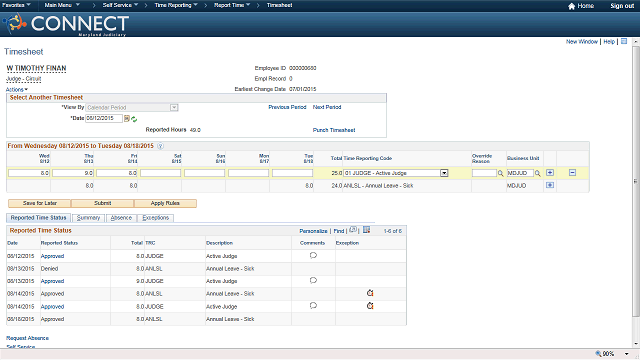Add a row after the JUDGE row

[550, 173]
